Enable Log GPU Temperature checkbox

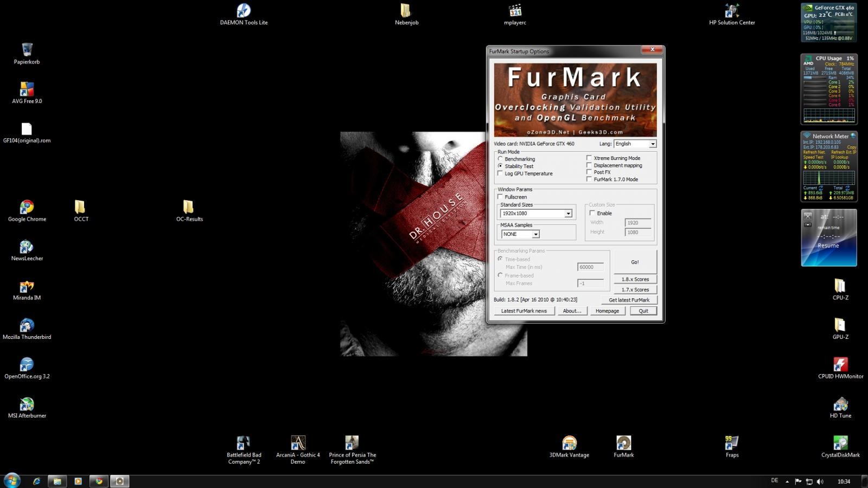pyautogui.click(x=500, y=174)
